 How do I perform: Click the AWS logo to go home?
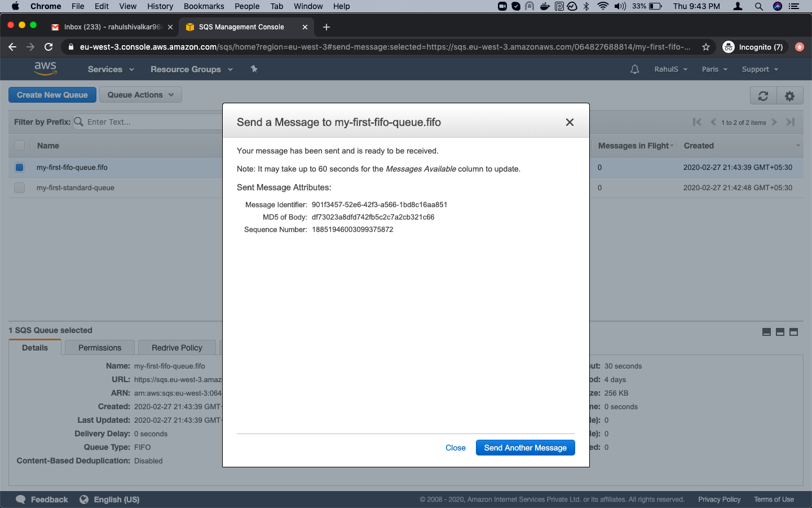click(x=45, y=68)
